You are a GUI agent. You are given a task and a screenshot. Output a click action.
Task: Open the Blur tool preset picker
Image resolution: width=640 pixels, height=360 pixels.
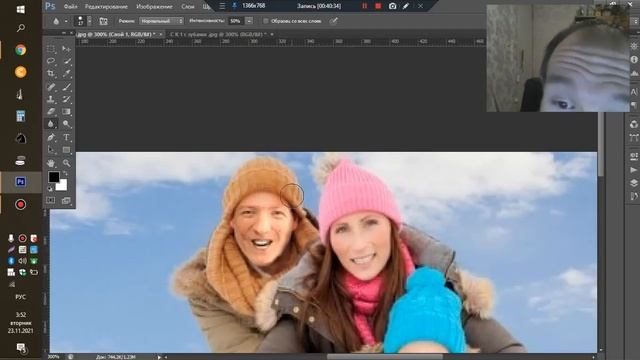pyautogui.click(x=60, y=21)
